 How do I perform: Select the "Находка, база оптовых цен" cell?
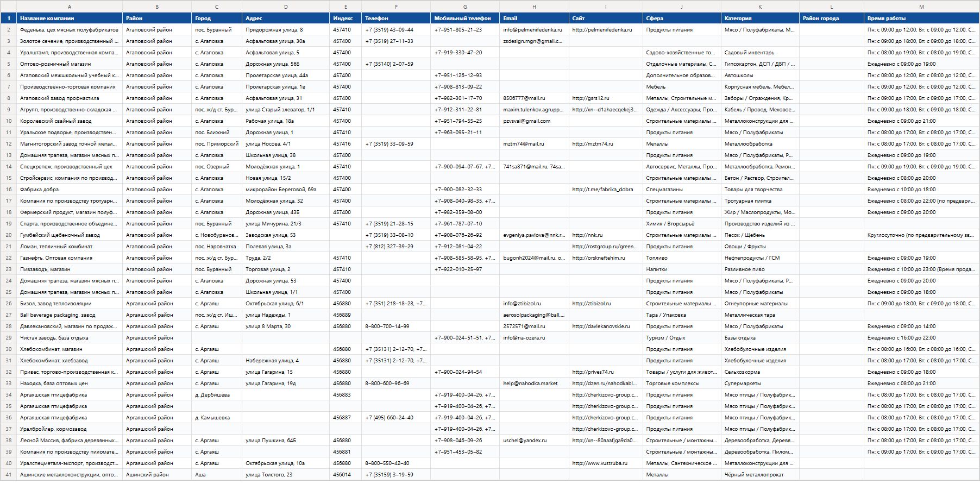70,384
